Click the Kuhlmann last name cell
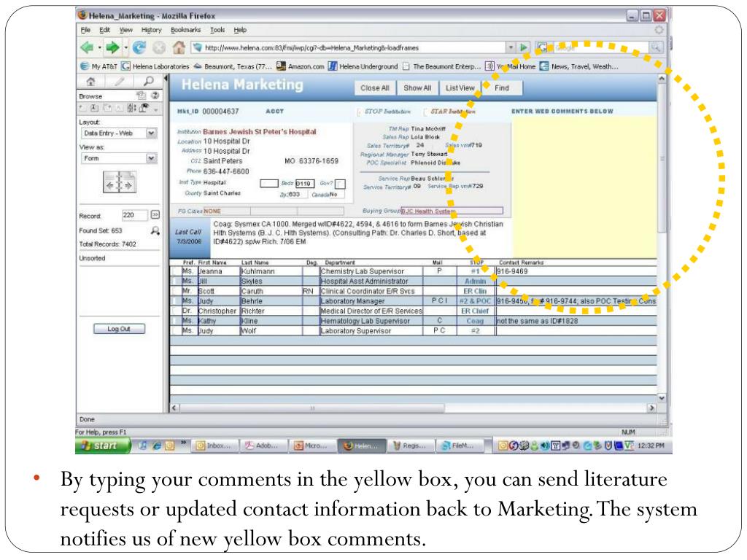Viewport: 747px width, 560px height. [271, 271]
